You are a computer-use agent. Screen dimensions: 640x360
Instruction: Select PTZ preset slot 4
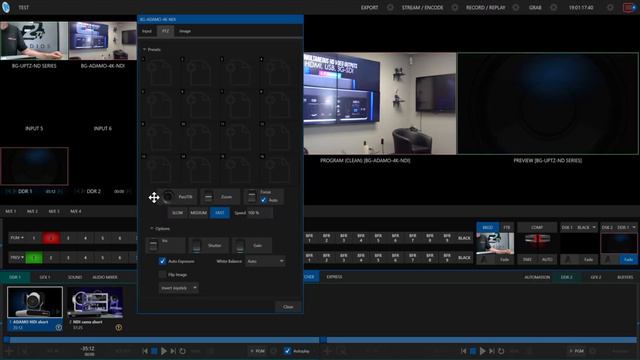[x=278, y=72]
